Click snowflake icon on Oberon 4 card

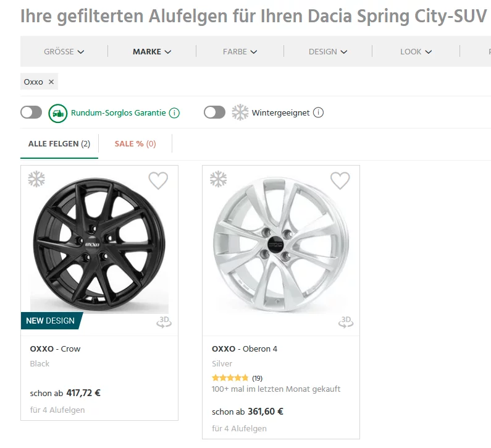(218, 180)
